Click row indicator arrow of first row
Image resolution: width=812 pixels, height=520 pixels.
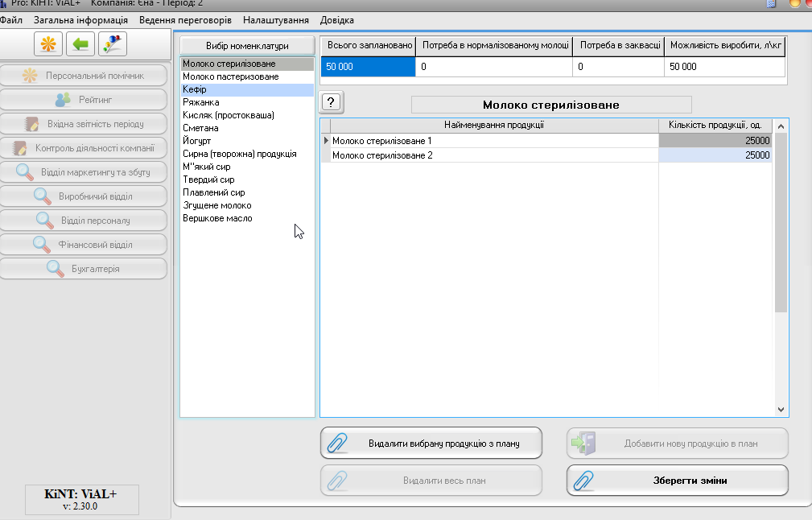click(x=326, y=141)
